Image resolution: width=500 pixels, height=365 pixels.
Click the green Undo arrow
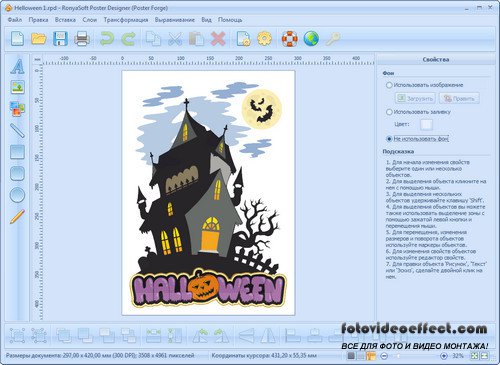point(107,39)
